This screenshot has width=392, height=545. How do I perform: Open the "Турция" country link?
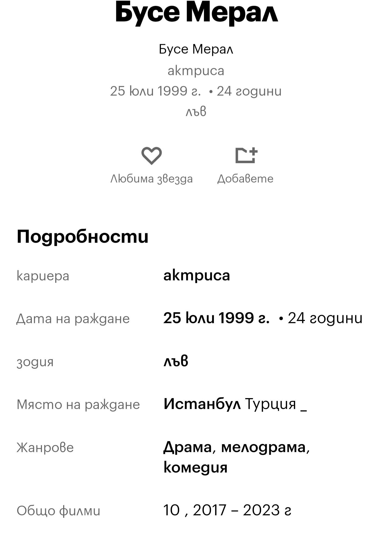(x=271, y=404)
